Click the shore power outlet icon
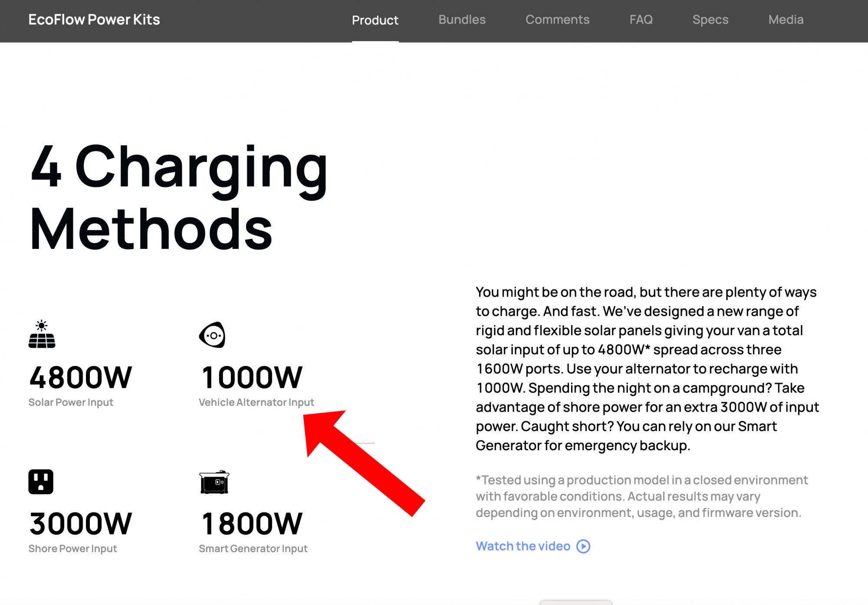Viewport: 868px width, 605px height. pos(41,481)
